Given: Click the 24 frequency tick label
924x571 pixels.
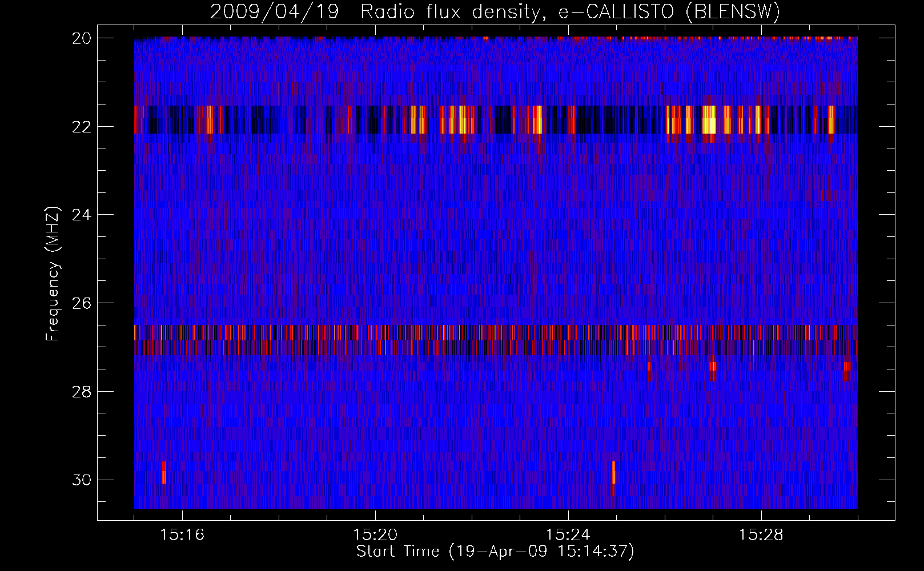Looking at the screenshot, I should pyautogui.click(x=82, y=215).
